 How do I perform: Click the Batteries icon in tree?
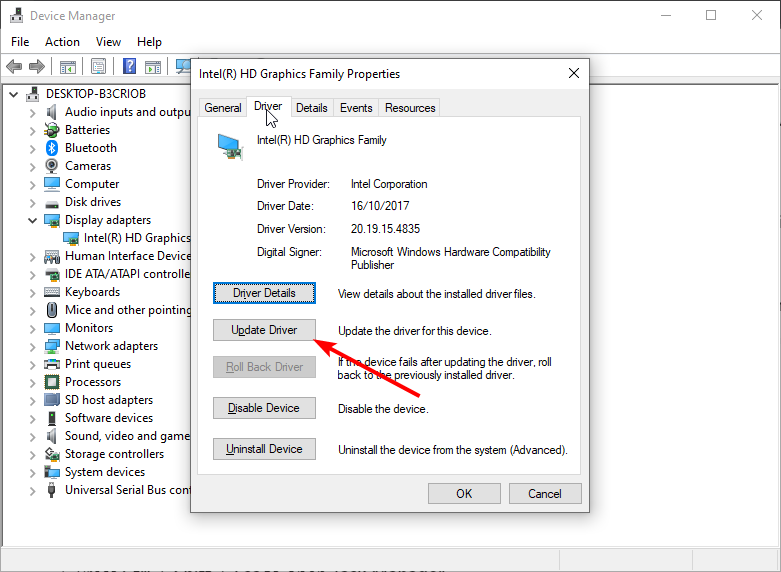52,130
